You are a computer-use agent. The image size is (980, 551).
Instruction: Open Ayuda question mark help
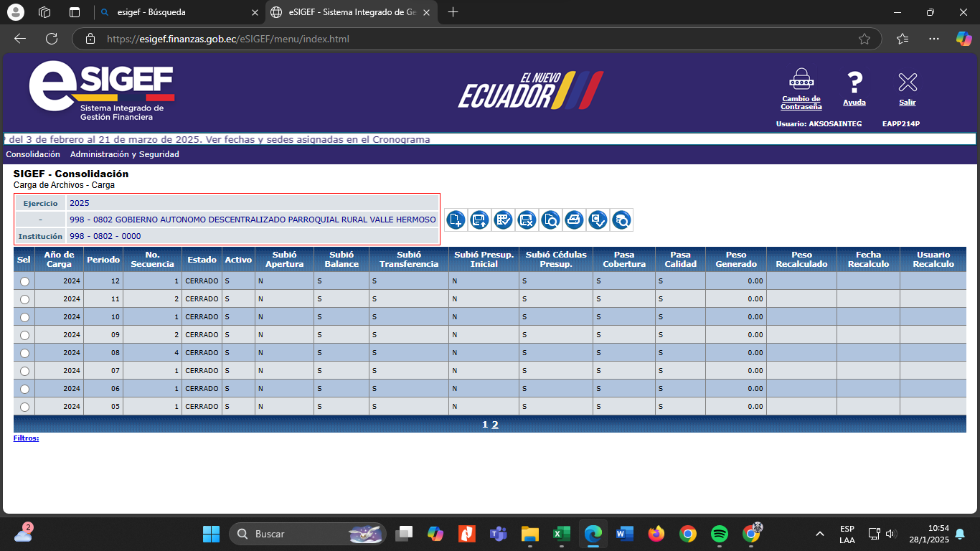pos(854,88)
